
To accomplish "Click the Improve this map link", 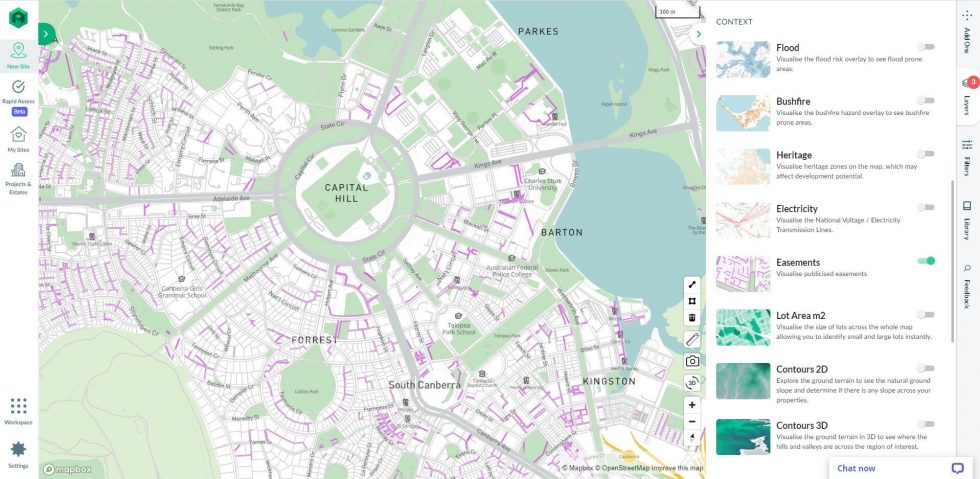I will click(678, 468).
